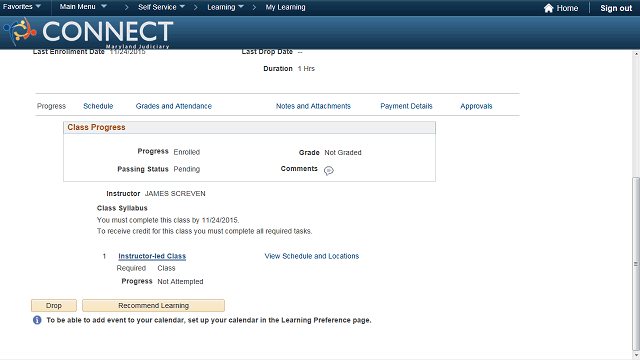
Task: Switch to Payment Details tab
Action: 406,106
